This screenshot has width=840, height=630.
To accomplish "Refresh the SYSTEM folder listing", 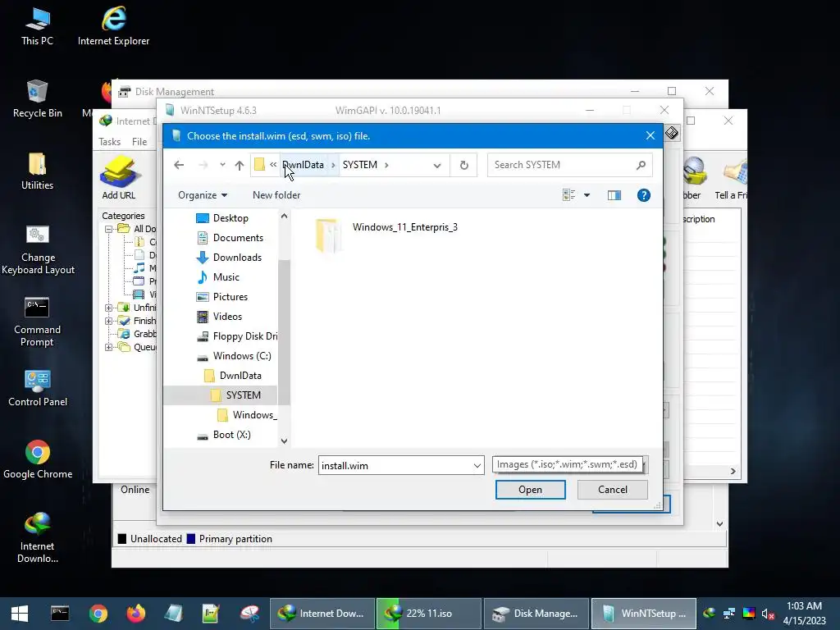I will tap(464, 165).
